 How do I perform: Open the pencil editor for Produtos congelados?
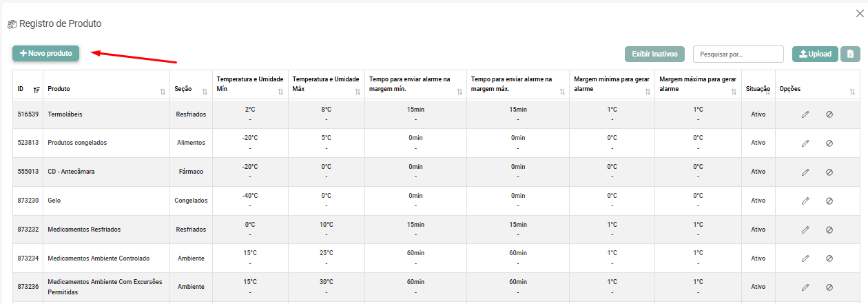point(805,143)
